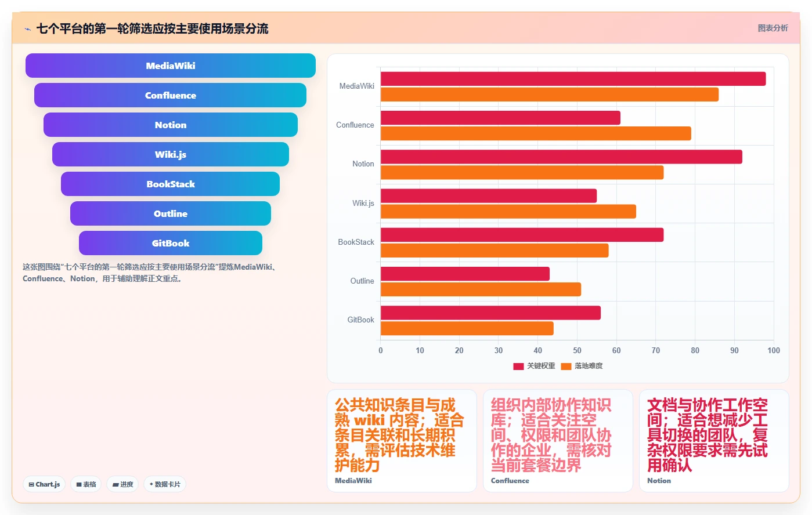Click the Outline y-axis label
This screenshot has width=812, height=515.
(x=362, y=281)
